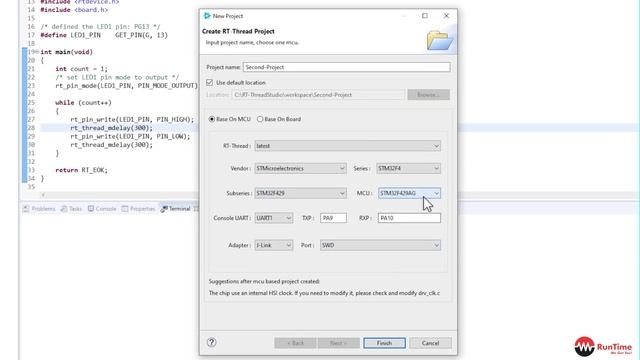Click the 'while (count++)' code line

(x=83, y=102)
